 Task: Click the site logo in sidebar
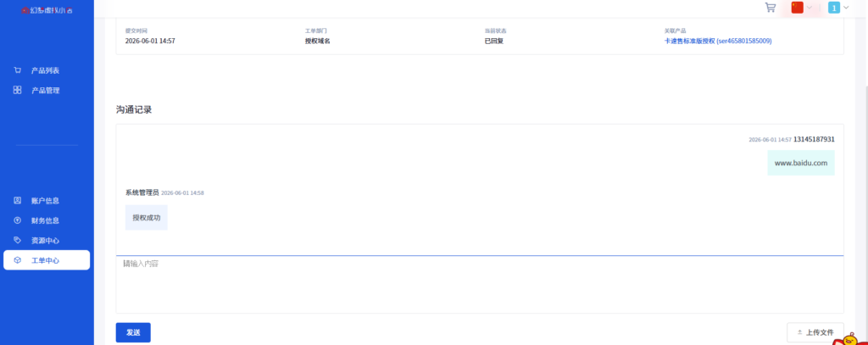click(x=47, y=8)
